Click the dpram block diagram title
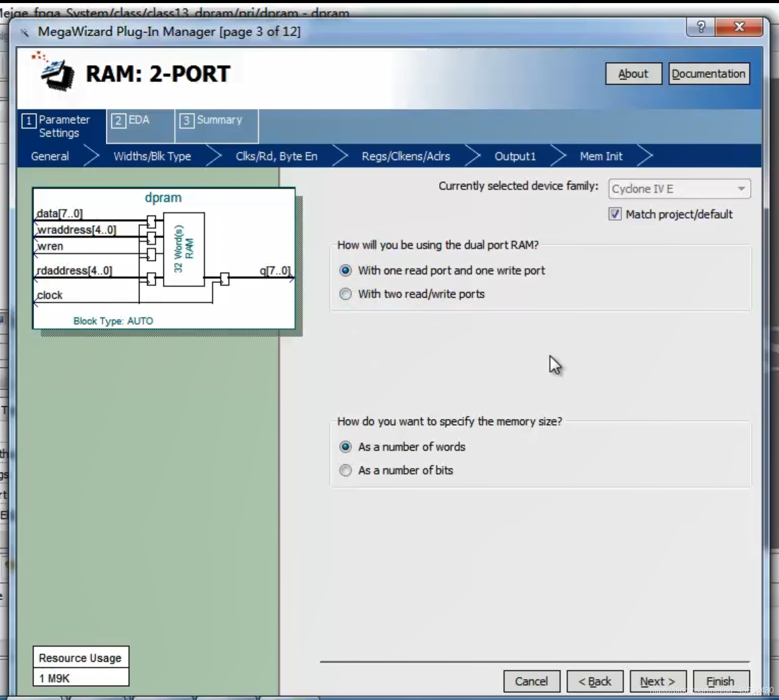This screenshot has height=700, width=779. [x=163, y=198]
